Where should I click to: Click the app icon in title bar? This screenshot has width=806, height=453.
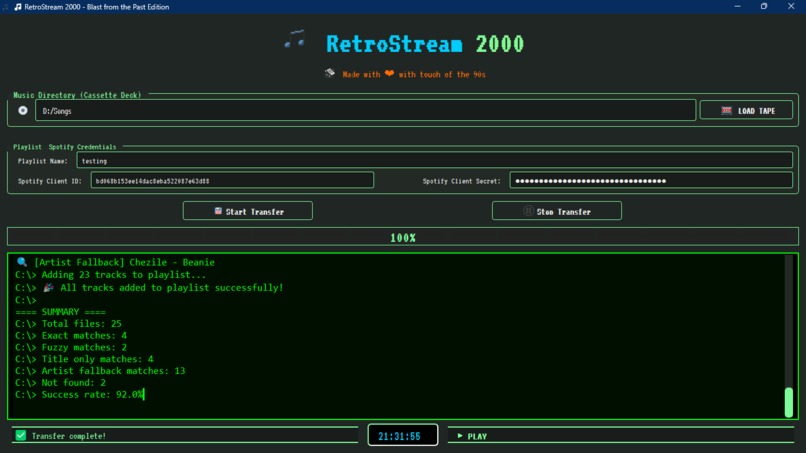point(18,7)
